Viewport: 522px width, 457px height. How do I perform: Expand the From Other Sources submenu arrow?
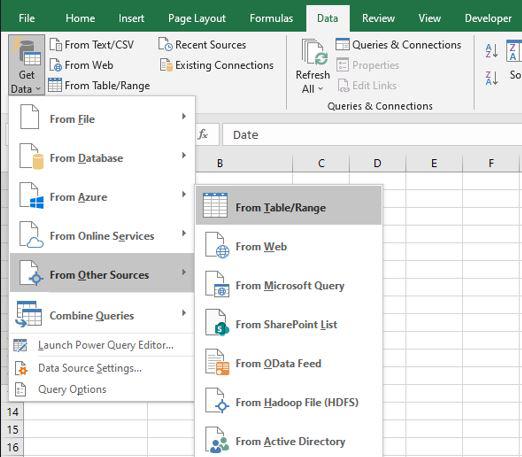pos(184,272)
